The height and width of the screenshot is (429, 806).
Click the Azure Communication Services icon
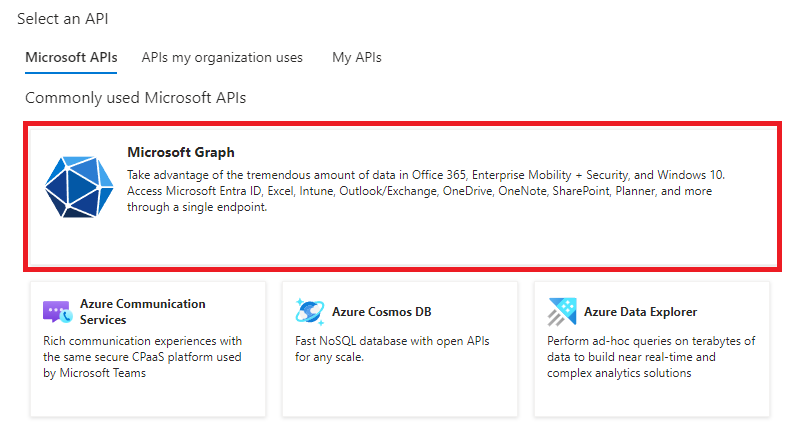(57, 312)
